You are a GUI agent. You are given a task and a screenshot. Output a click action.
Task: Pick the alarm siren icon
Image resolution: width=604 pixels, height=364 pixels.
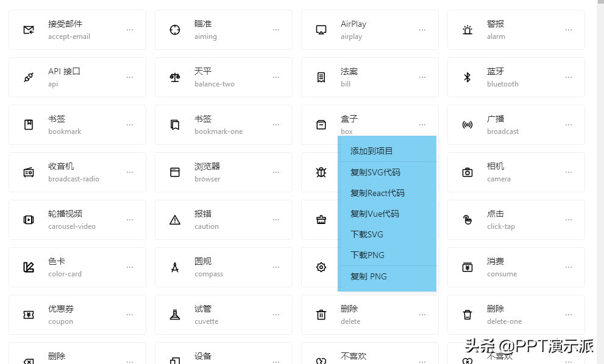467,30
